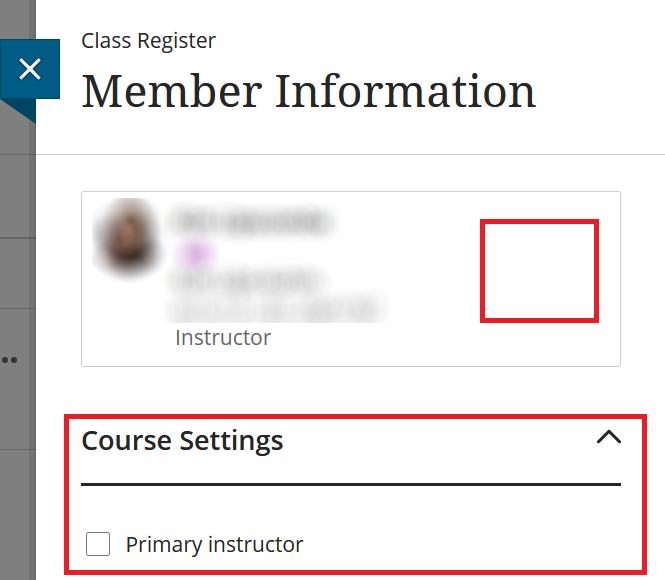Click the Course Settings section heading
The height and width of the screenshot is (580, 665).
182,440
